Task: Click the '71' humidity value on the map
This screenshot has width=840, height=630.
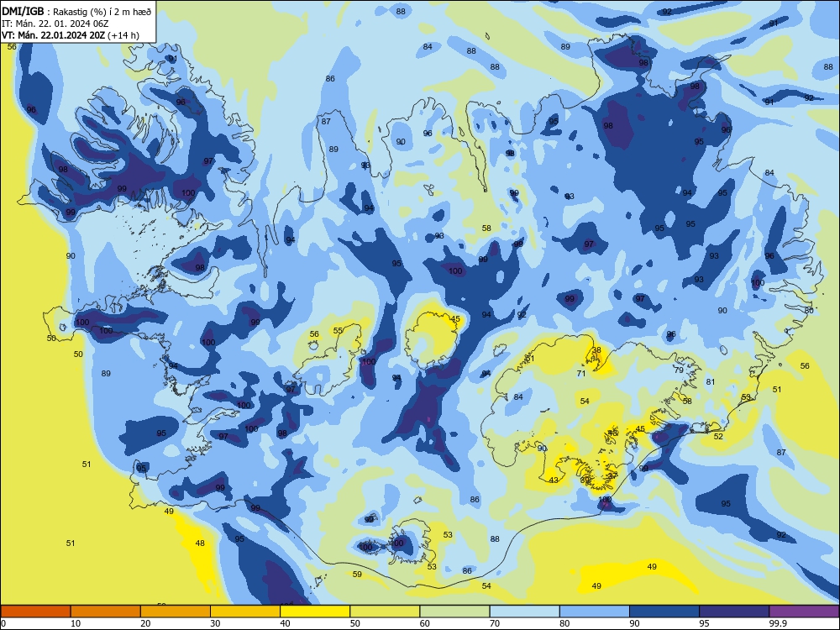Action: coord(581,374)
